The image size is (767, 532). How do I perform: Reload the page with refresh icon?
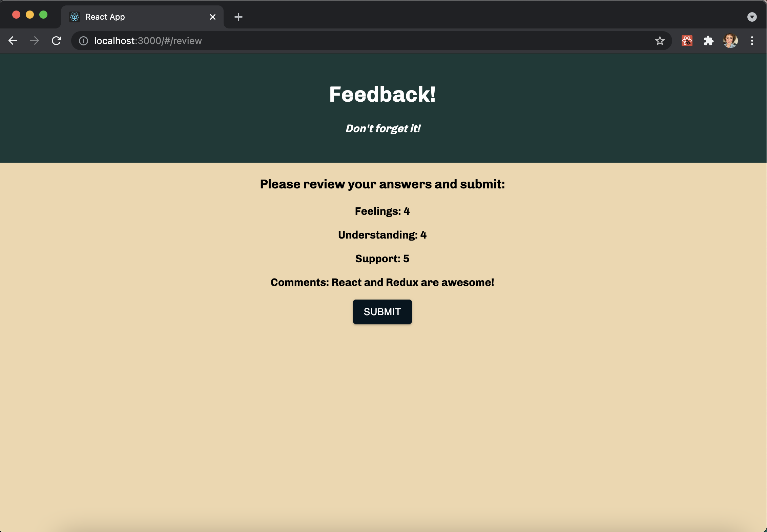(x=57, y=41)
